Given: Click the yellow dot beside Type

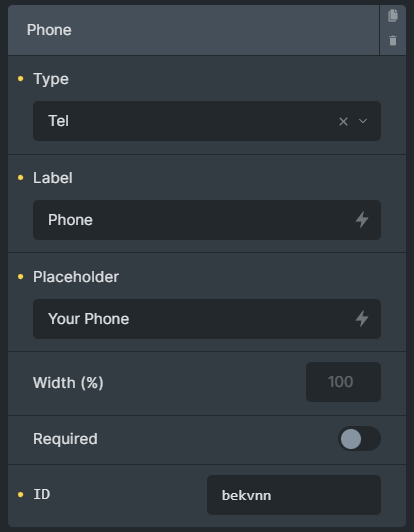Looking at the screenshot, I should [20, 79].
